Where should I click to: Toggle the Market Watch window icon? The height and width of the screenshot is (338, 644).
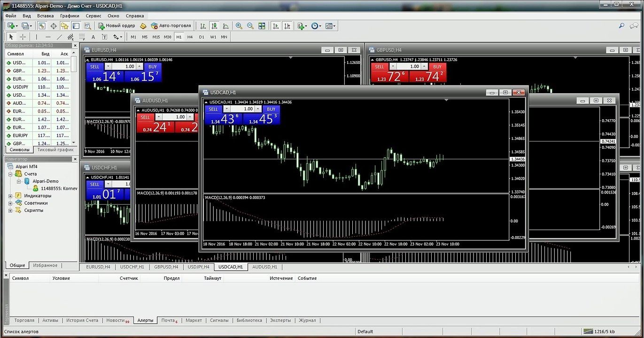(42, 26)
